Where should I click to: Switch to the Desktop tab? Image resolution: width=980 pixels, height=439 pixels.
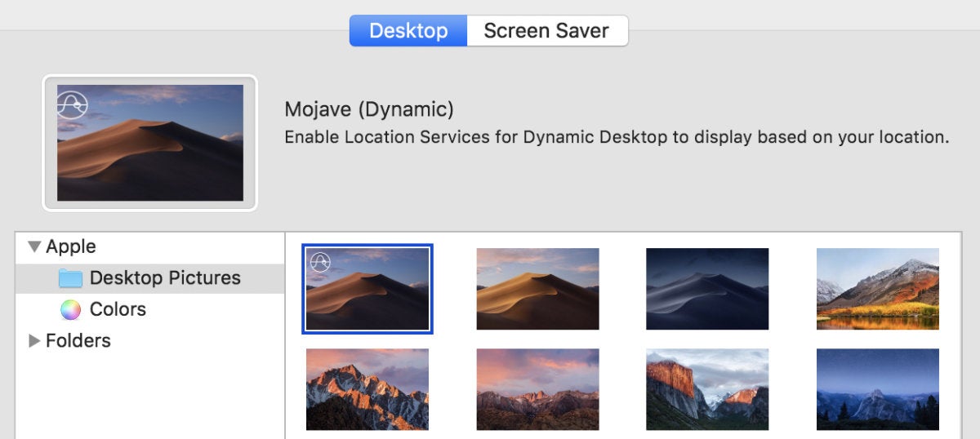coord(408,31)
